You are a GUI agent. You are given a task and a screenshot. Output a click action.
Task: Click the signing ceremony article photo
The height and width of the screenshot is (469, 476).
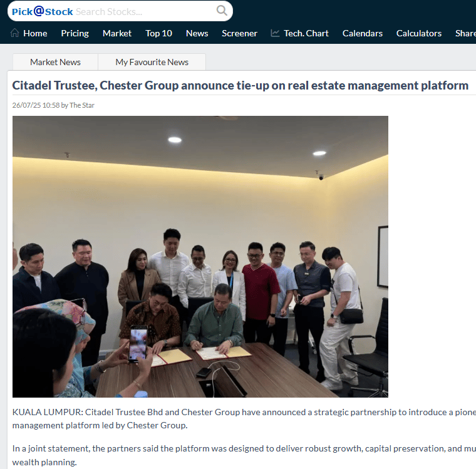pyautogui.click(x=200, y=257)
